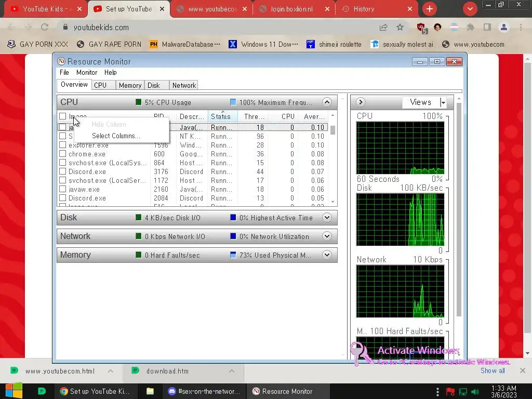Check the svchost.exe (LocalSer...) checkbox
This screenshot has height=399, width=532.
click(62, 180)
